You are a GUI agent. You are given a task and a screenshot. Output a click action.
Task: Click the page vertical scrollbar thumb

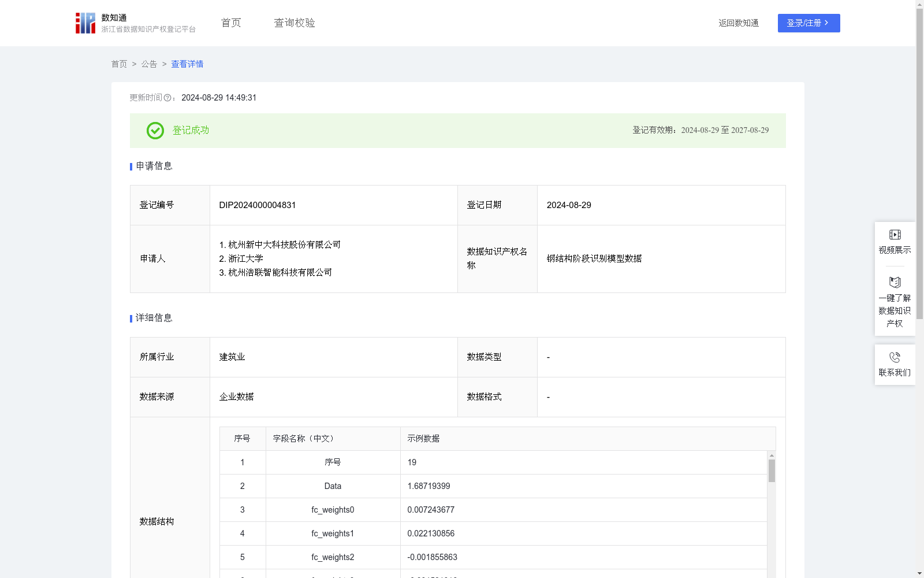tap(919, 164)
